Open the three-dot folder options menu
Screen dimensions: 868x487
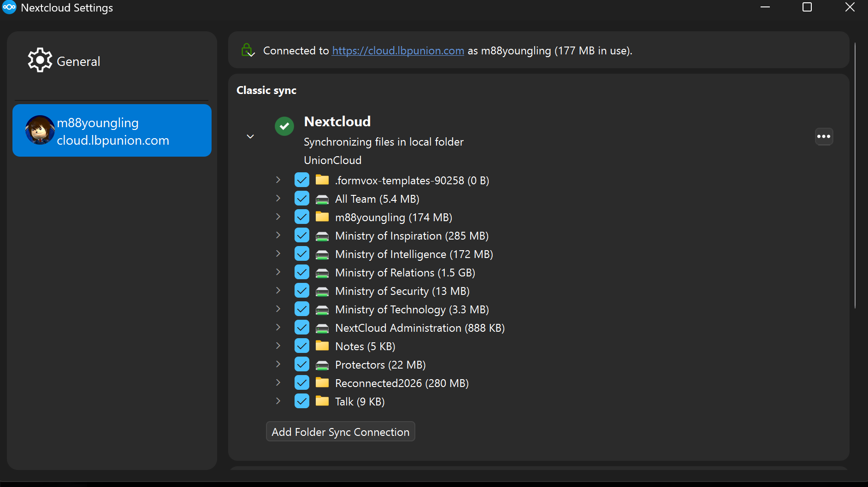tap(824, 136)
